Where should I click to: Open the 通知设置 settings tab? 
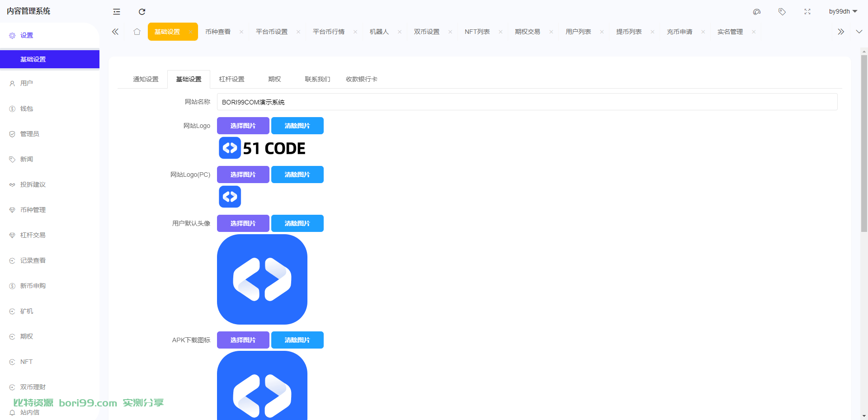pos(146,79)
